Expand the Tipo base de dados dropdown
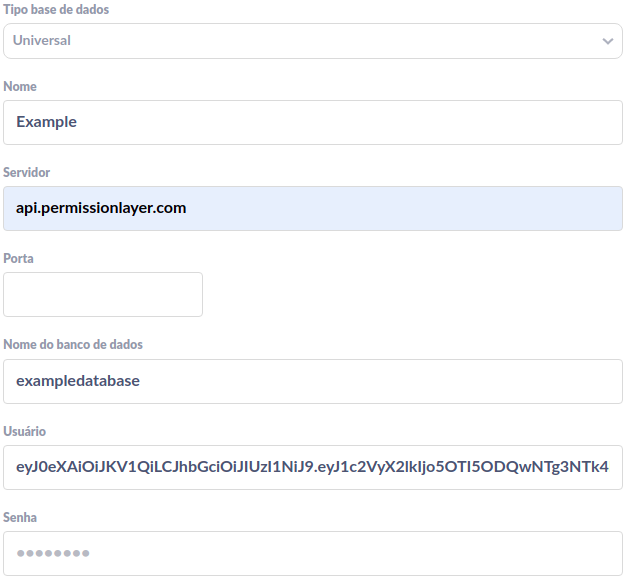This screenshot has height=578, width=628. (312, 41)
